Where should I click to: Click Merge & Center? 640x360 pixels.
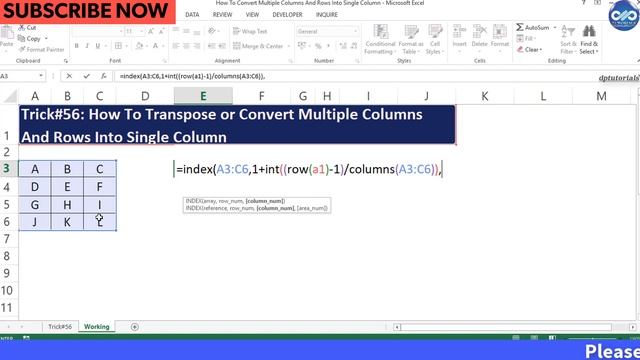coord(258,46)
